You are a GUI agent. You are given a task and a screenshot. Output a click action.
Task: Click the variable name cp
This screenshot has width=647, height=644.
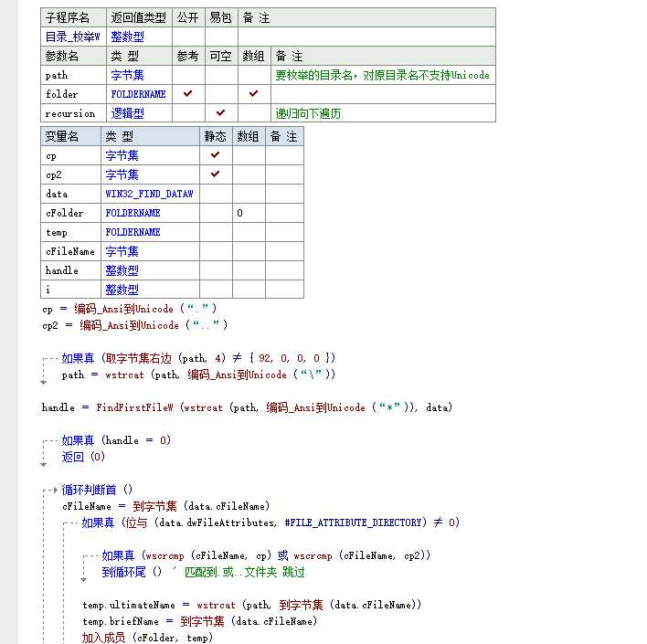51,156
